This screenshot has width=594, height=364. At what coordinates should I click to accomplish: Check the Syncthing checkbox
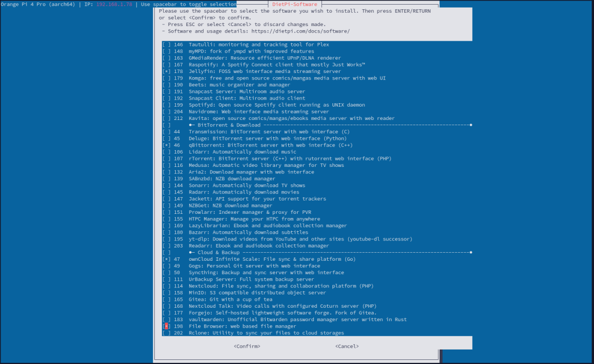pyautogui.click(x=166, y=272)
